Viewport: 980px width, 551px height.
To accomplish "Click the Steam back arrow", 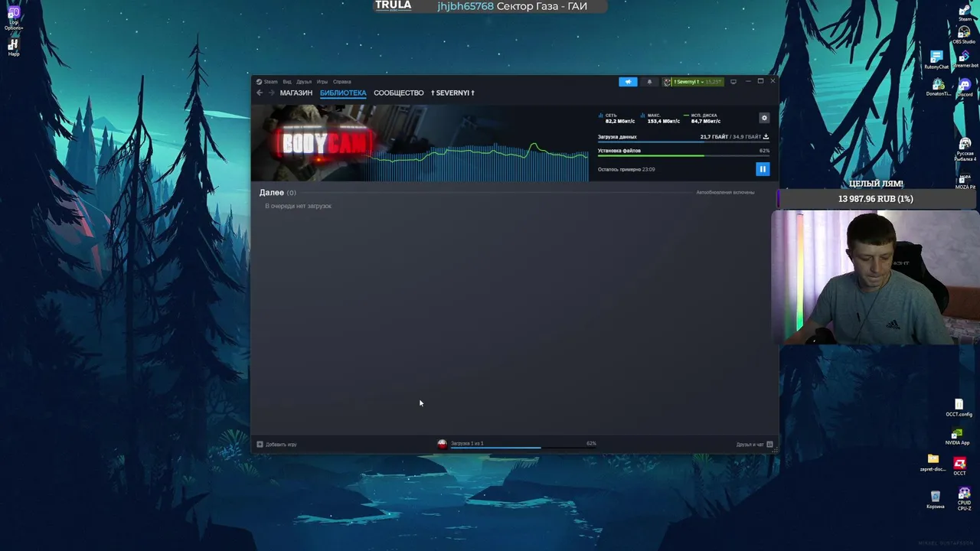I will (x=260, y=93).
